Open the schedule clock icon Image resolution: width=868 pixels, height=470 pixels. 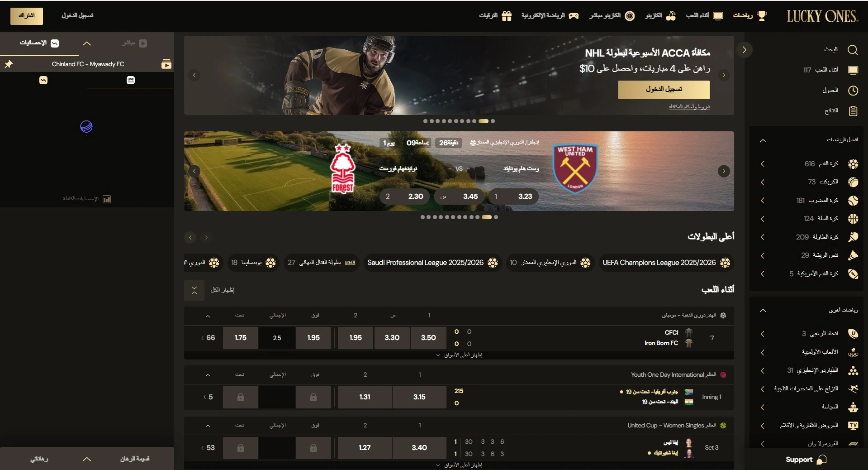click(853, 91)
